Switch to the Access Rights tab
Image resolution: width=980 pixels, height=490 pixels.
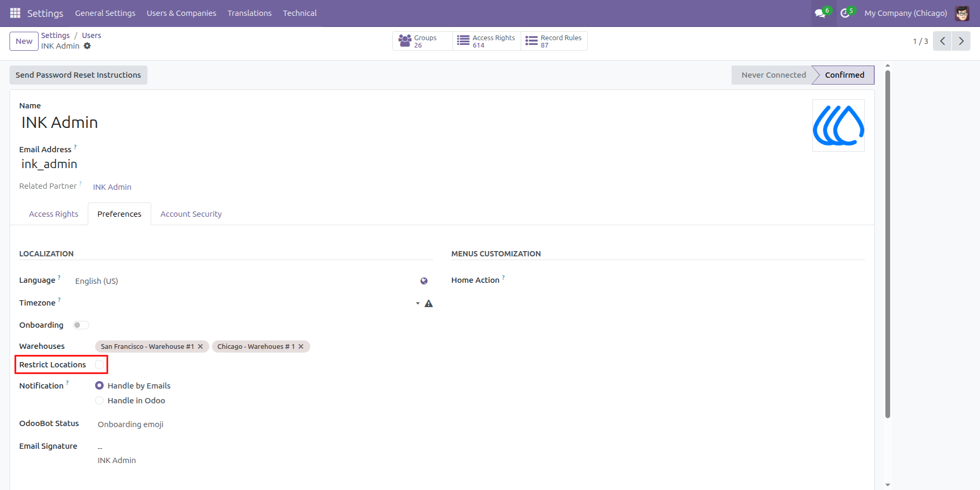pyautogui.click(x=53, y=214)
